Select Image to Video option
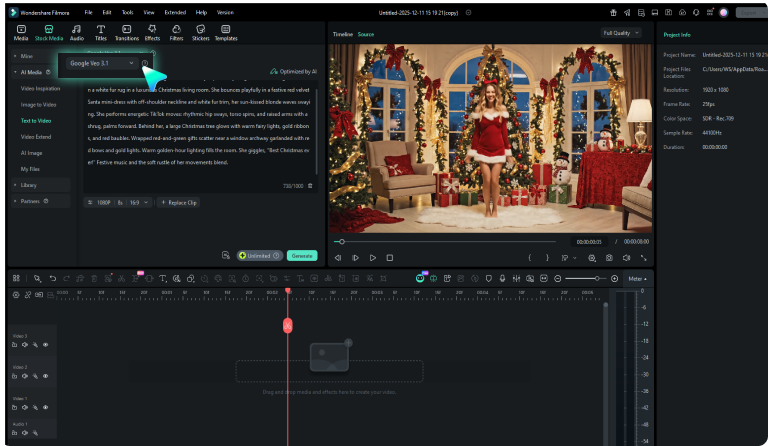Viewport: 768px width, 446px height. coord(38,105)
